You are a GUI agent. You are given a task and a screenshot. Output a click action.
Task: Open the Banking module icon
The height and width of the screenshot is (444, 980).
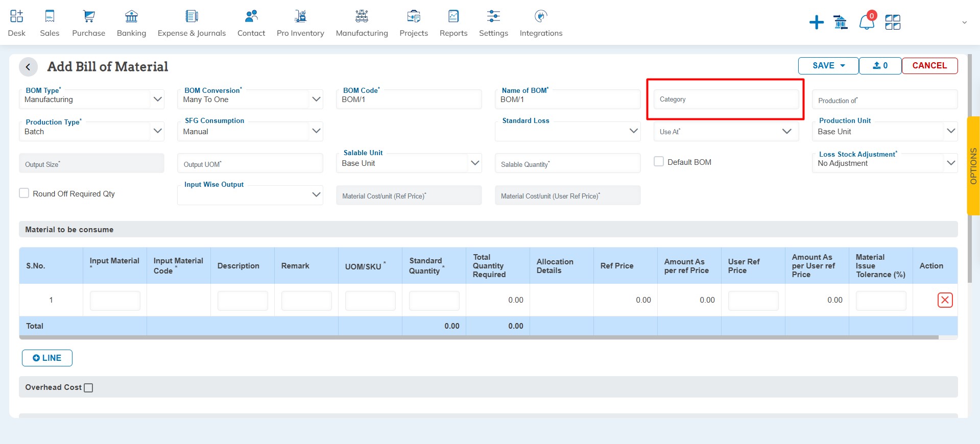[x=131, y=16]
